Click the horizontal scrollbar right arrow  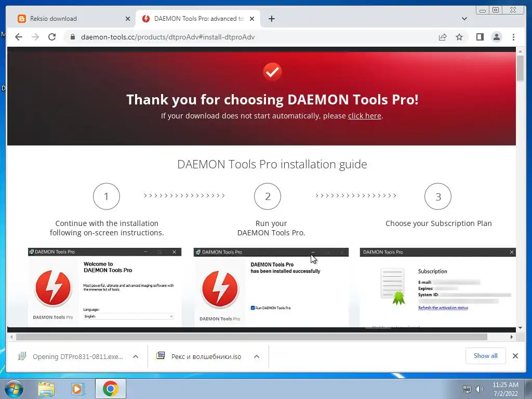point(512,337)
